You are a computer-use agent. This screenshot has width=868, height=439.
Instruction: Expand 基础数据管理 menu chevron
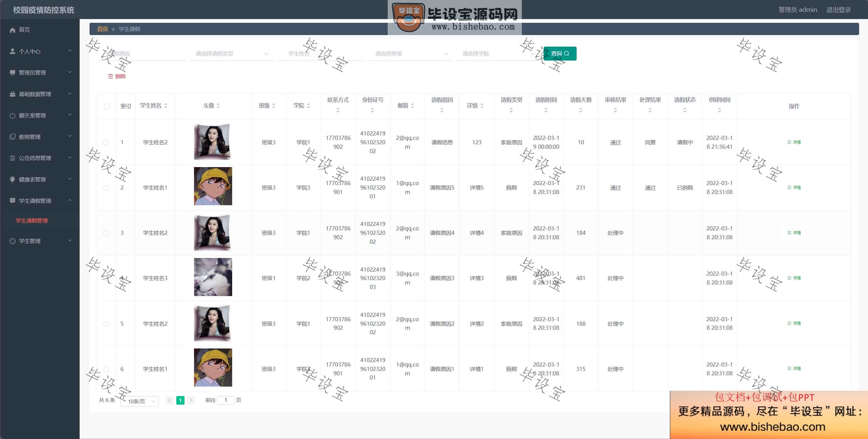pyautogui.click(x=70, y=94)
